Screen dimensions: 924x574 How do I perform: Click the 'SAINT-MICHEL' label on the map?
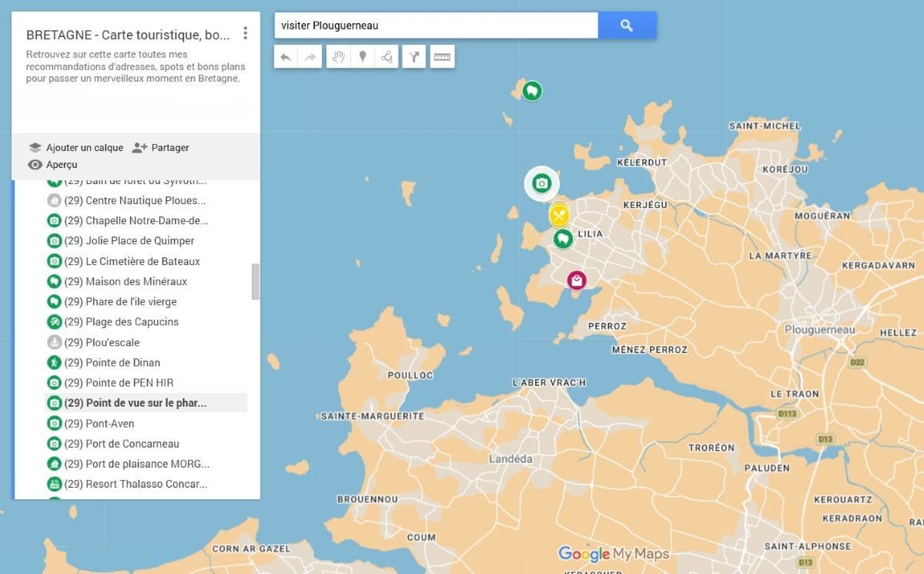pos(765,126)
